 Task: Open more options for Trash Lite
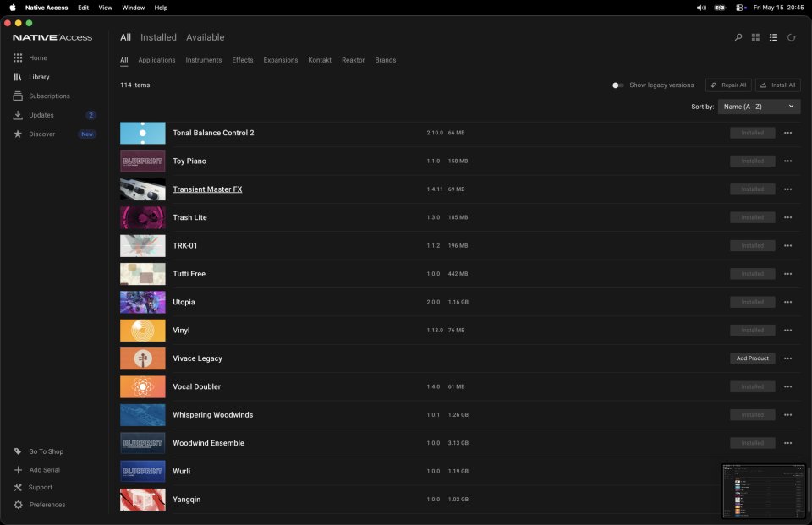tap(787, 217)
